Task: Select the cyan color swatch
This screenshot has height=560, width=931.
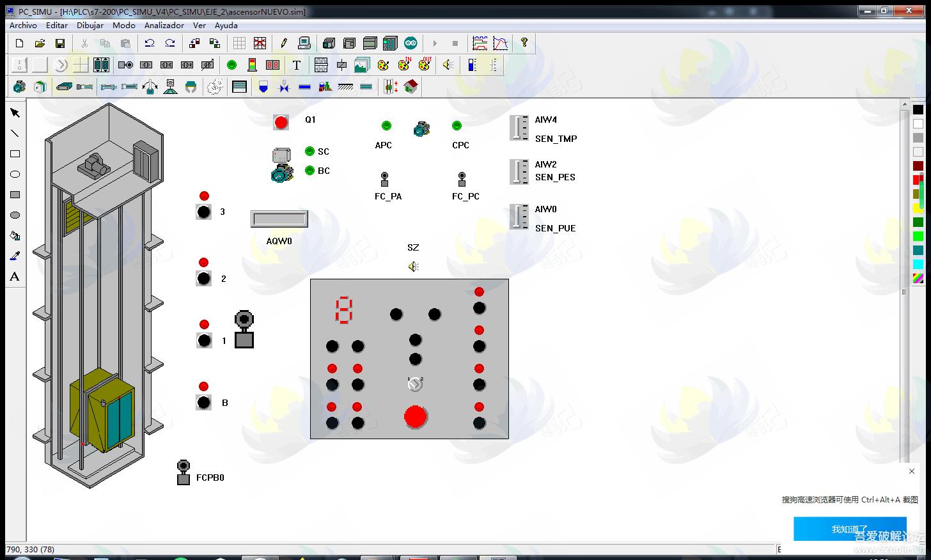Action: (918, 264)
